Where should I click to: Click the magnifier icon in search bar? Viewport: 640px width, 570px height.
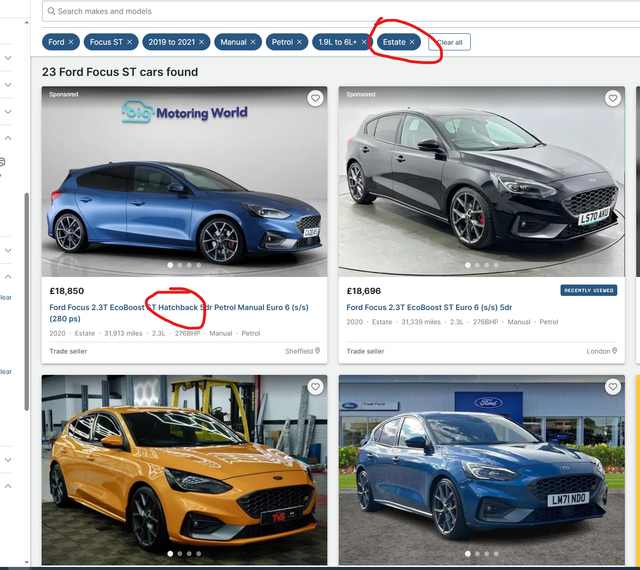tap(51, 11)
